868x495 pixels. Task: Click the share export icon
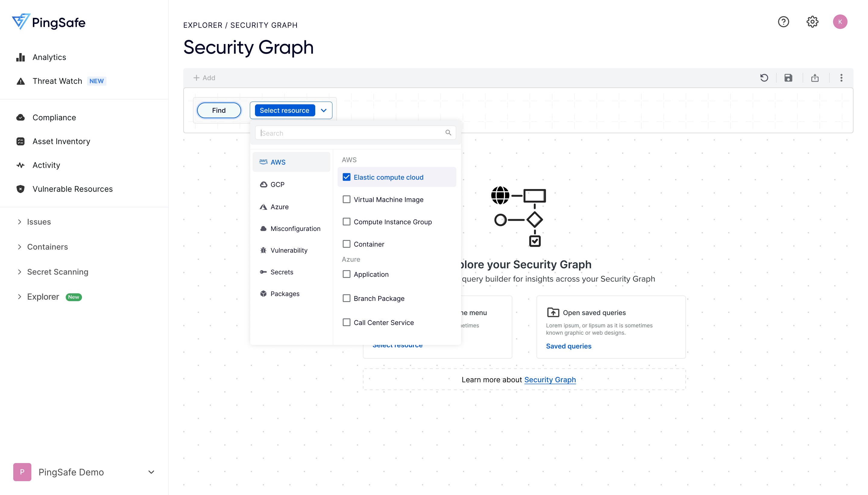(814, 78)
